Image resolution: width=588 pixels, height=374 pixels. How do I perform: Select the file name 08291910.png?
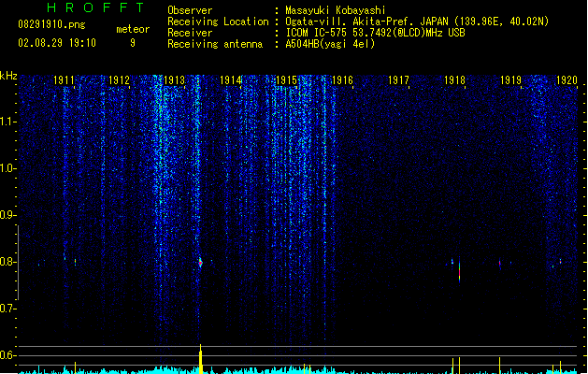pos(51,24)
